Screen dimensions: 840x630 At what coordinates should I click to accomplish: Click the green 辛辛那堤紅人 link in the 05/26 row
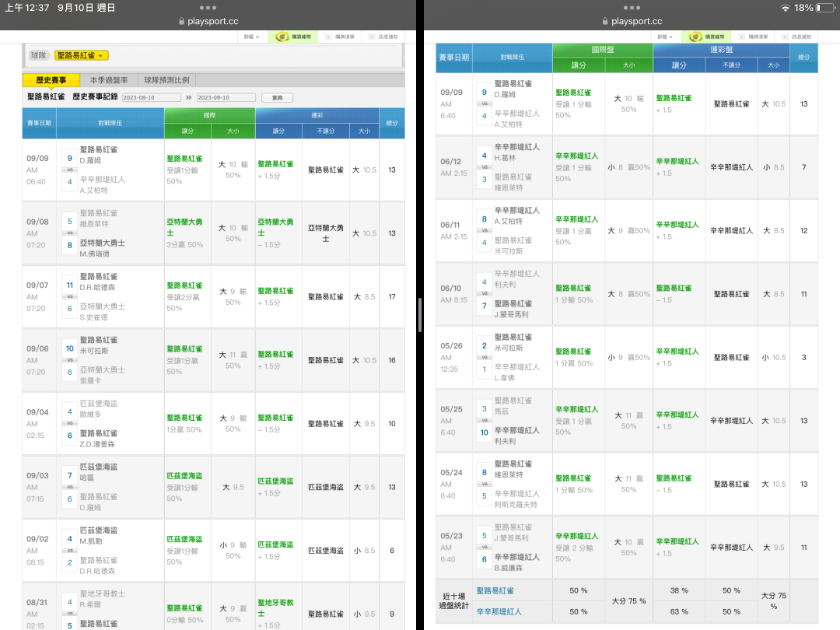677,352
